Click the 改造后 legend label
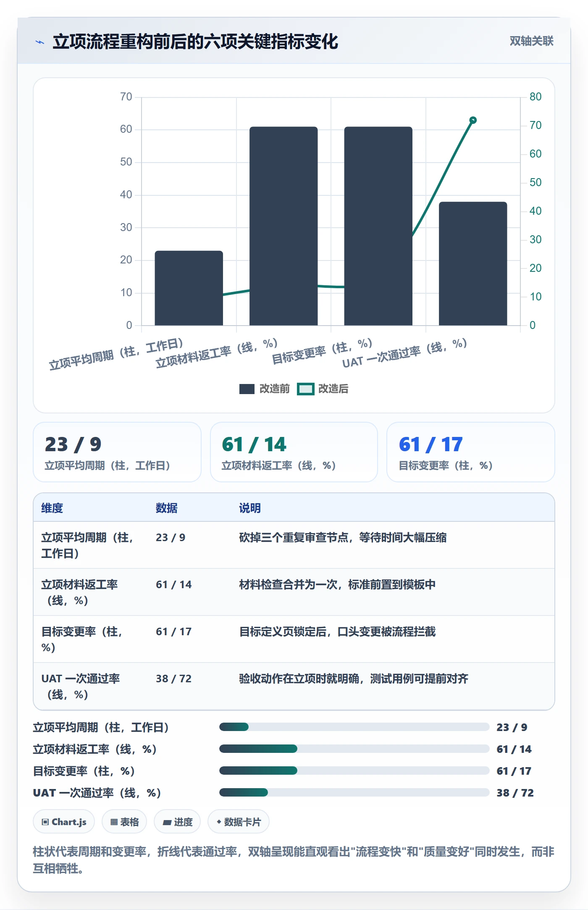 [333, 389]
